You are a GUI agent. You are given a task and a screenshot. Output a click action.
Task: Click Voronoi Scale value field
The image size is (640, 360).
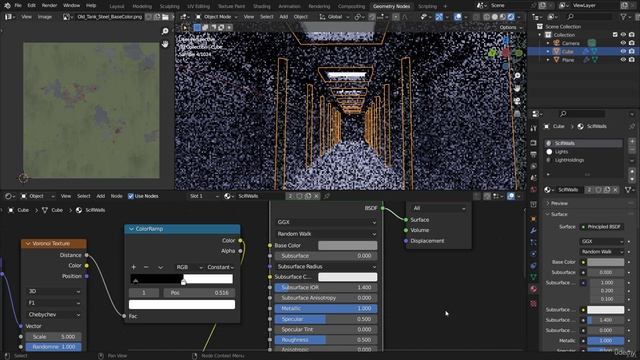click(x=53, y=337)
